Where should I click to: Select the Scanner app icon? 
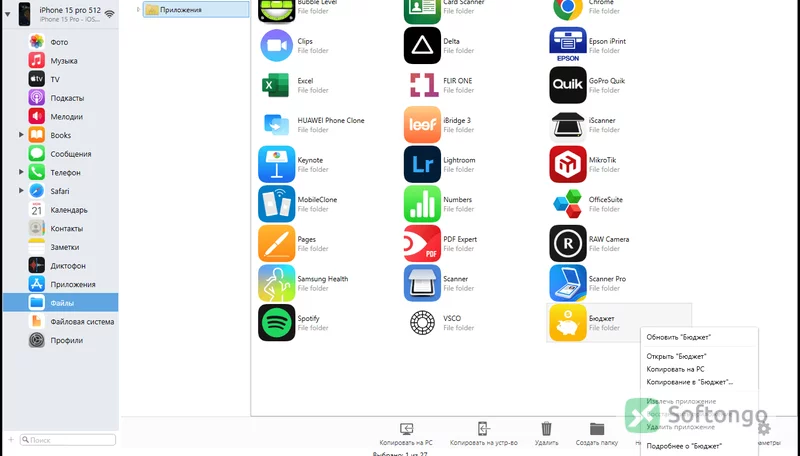(422, 283)
